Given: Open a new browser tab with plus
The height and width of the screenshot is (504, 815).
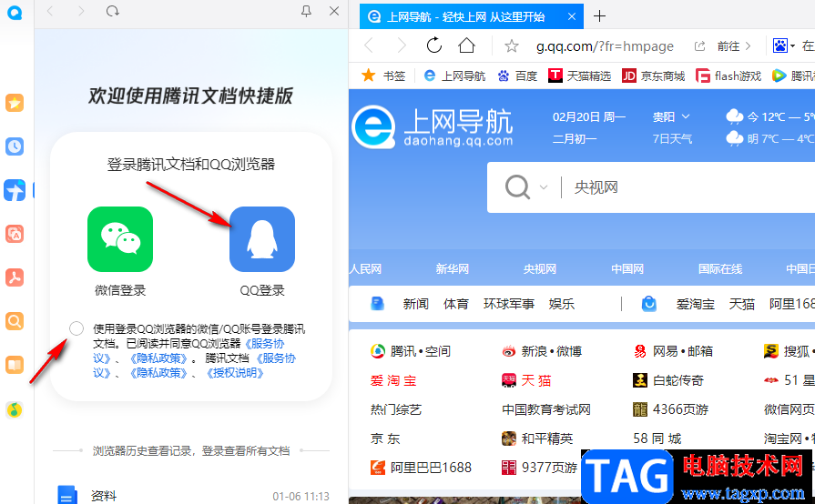Looking at the screenshot, I should click(599, 16).
